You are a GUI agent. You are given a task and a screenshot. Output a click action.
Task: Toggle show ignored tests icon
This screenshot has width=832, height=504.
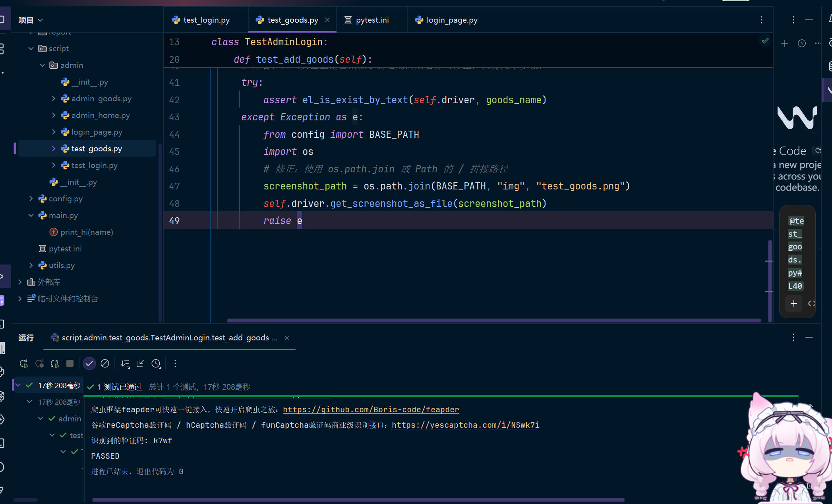[x=105, y=363]
